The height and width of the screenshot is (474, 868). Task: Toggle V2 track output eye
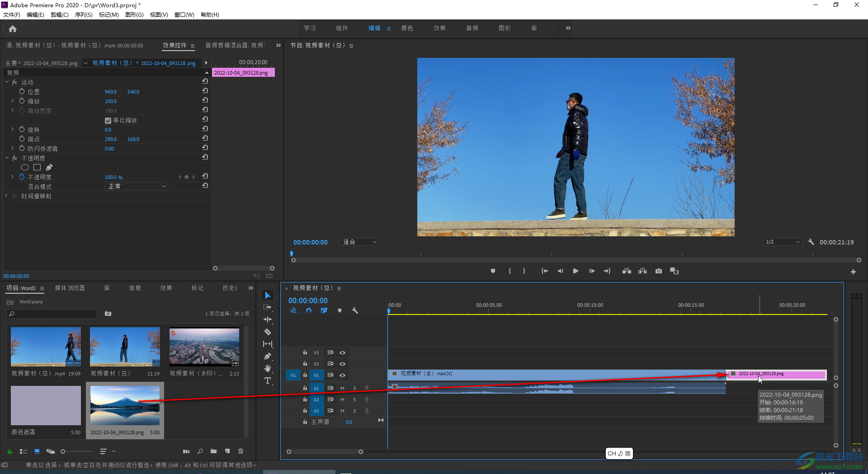point(343,364)
